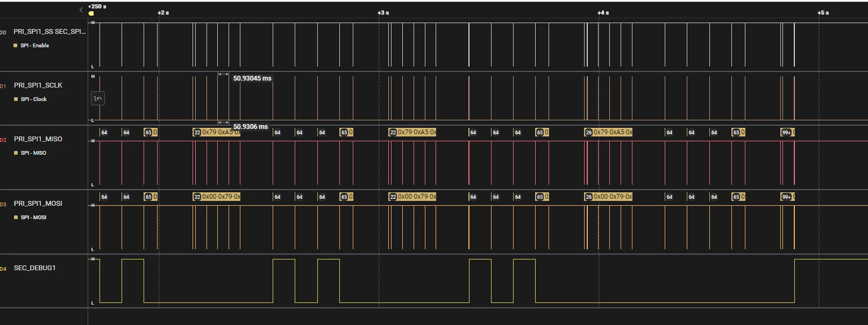This screenshot has width=868, height=325.
Task: Click the D3 channel index label
Action: click(x=3, y=205)
